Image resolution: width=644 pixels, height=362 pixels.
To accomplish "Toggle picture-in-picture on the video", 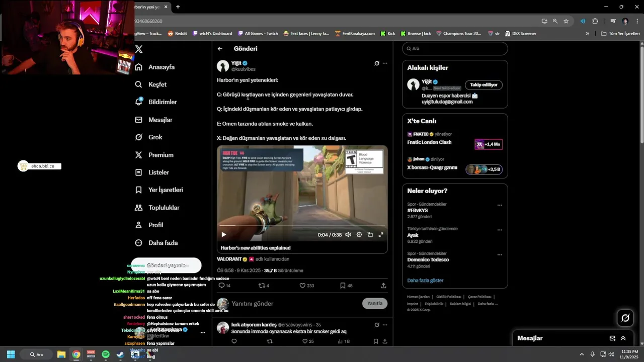I will [370, 235].
